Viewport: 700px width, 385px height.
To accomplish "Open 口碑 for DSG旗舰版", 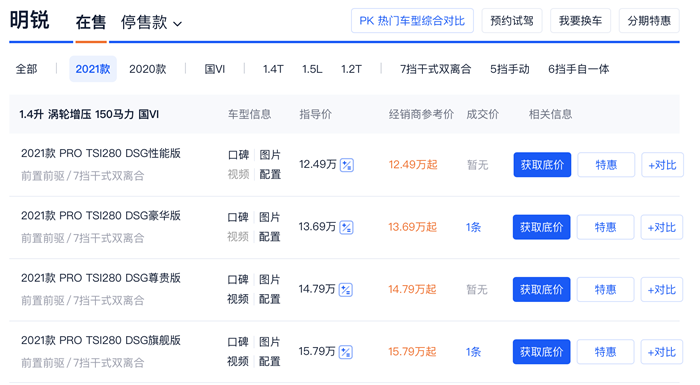I will pos(238,342).
